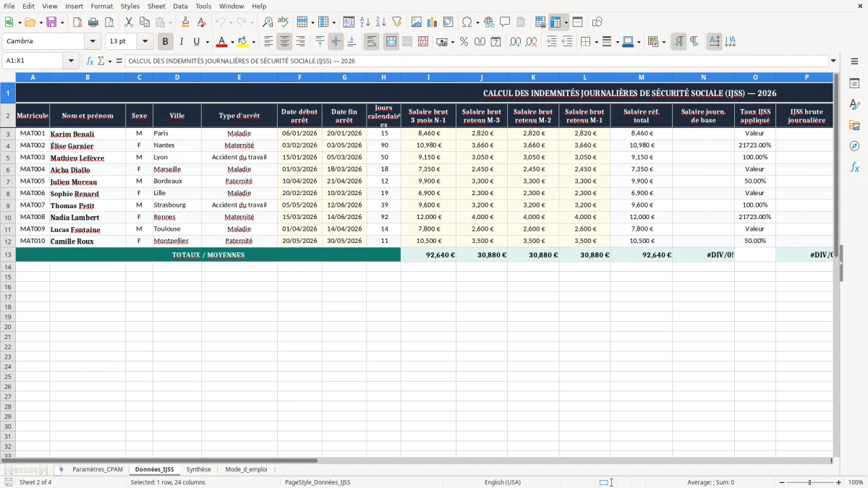The height and width of the screenshot is (488, 868).
Task: Click the Increase Indent icon
Action: (x=551, y=42)
